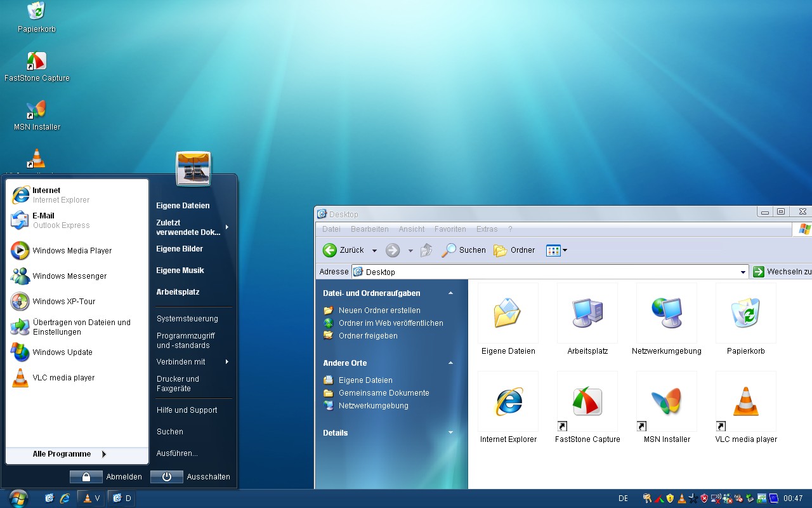Switch to VLC taskbar button

(x=91, y=498)
